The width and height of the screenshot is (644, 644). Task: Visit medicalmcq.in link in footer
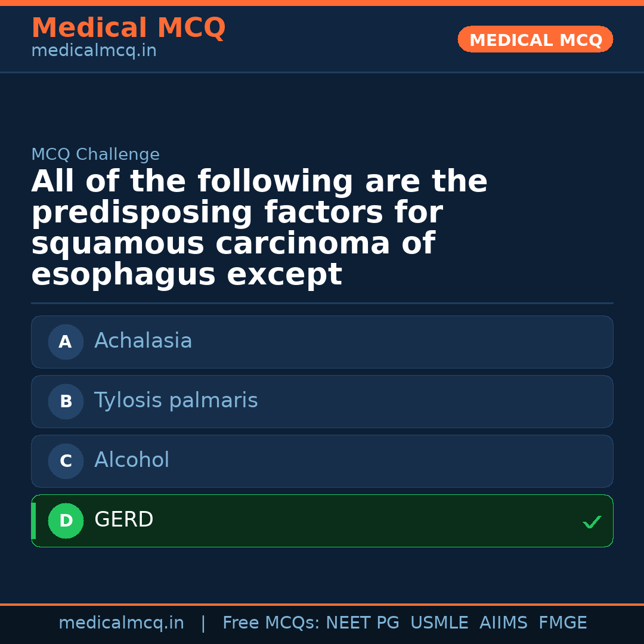pyautogui.click(x=122, y=622)
